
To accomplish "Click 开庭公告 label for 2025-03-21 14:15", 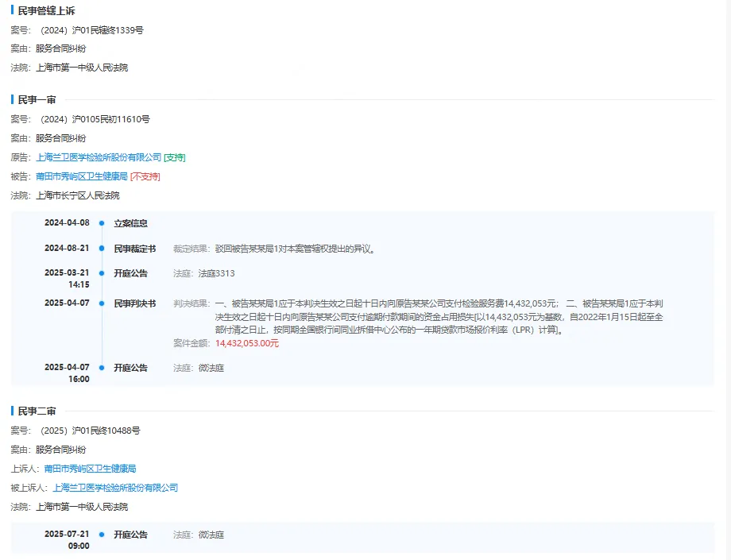I will click(x=130, y=273).
